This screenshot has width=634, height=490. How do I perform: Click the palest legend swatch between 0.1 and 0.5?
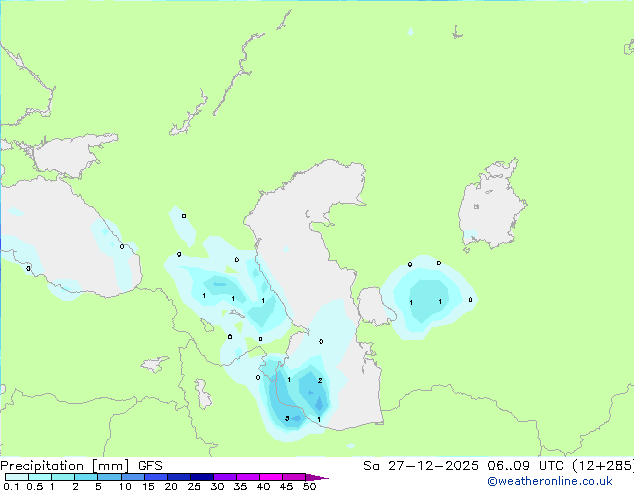click(17, 477)
